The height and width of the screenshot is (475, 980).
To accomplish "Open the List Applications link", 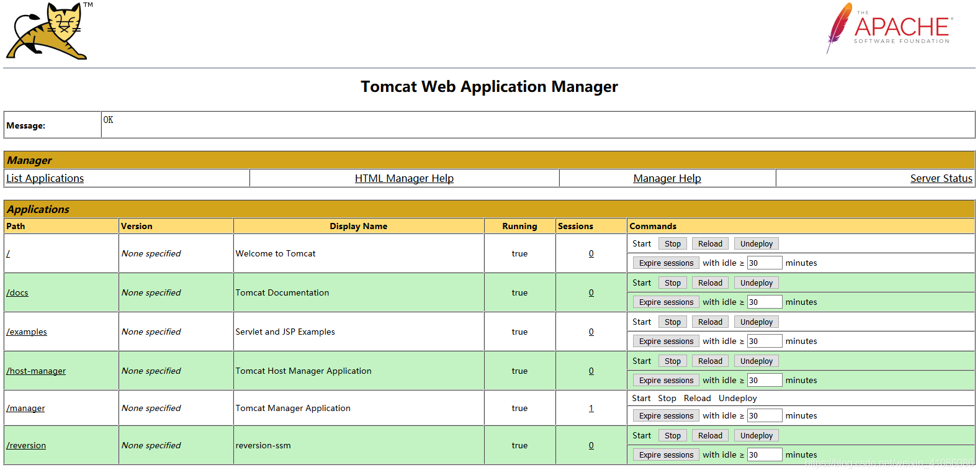I will pyautogui.click(x=45, y=178).
